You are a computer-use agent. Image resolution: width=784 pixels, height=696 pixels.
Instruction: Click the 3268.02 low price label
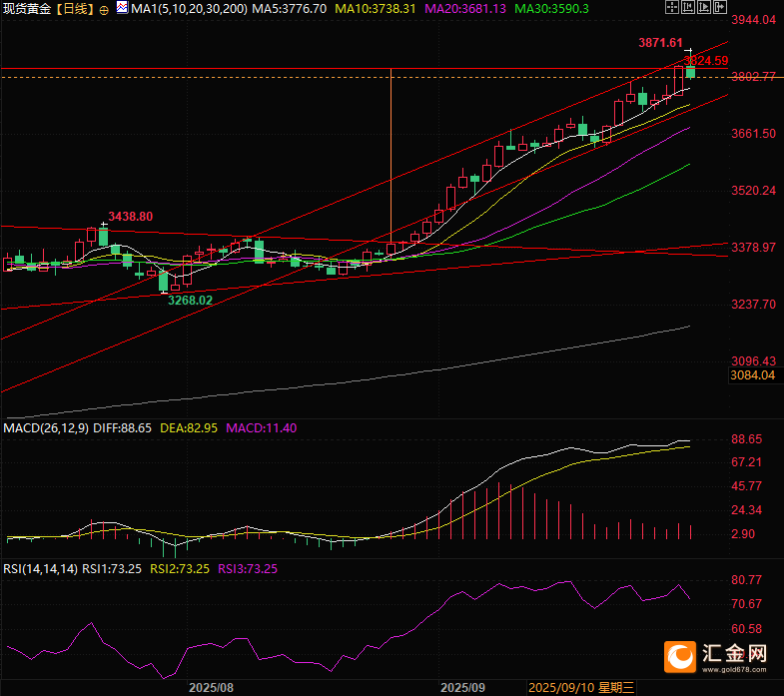(x=190, y=300)
